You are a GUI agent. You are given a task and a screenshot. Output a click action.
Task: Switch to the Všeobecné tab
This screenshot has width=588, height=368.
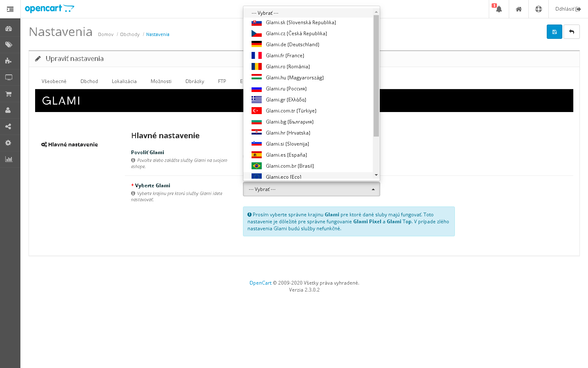54,81
